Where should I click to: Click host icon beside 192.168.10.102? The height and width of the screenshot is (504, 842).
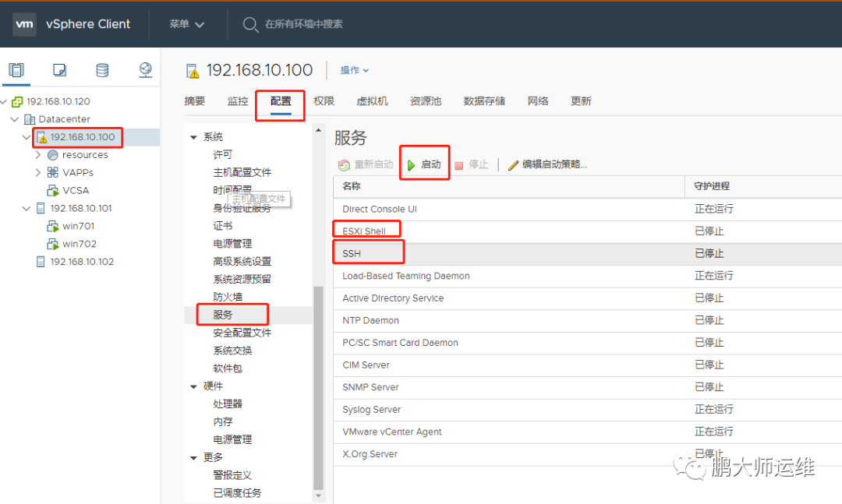(x=41, y=262)
